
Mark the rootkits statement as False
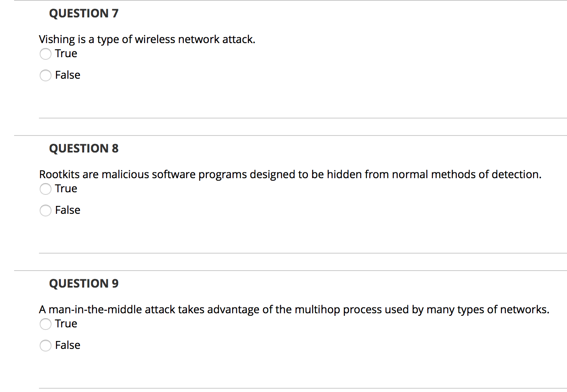pos(46,211)
